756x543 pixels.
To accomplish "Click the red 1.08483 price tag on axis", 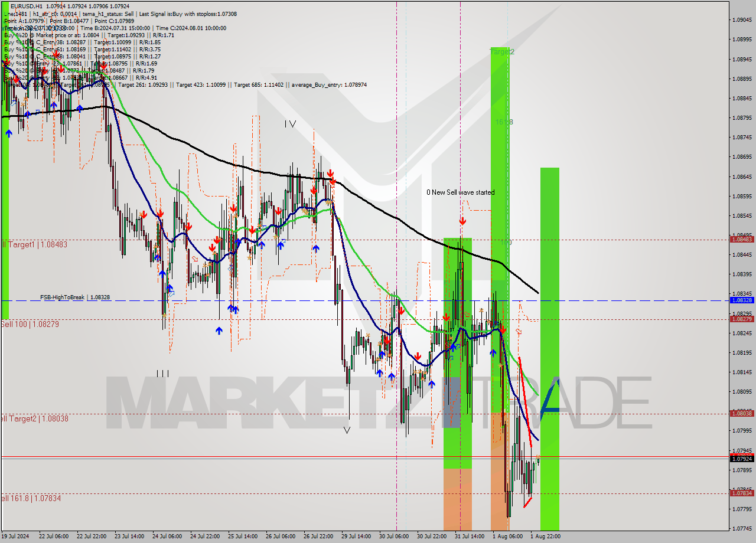I will pos(742,239).
